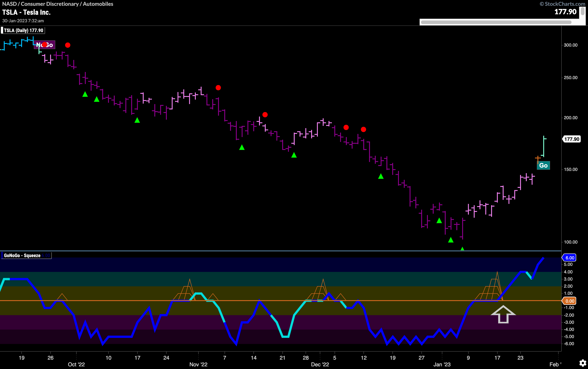This screenshot has height=369, width=588.
Task: Click the blue 6.00 oscillator value tag
Action: pos(570,258)
